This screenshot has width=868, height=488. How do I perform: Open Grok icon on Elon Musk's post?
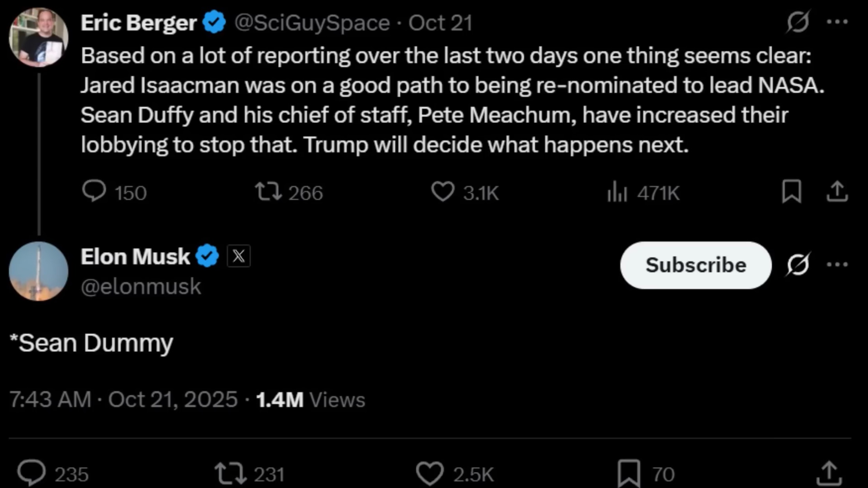tap(798, 264)
